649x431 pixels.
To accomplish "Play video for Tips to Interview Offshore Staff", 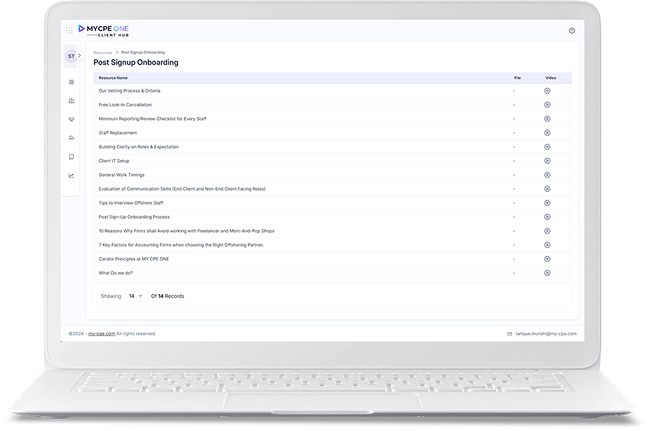I will pyautogui.click(x=547, y=203).
